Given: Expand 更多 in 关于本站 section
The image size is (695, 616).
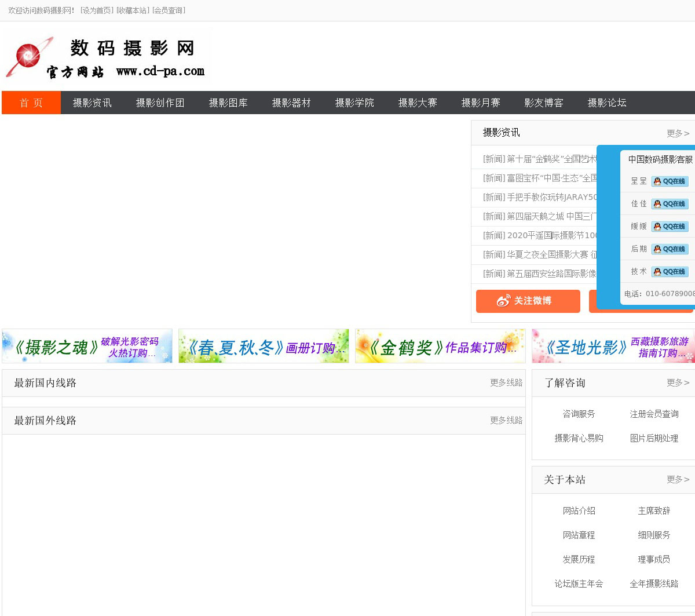Looking at the screenshot, I should (678, 479).
